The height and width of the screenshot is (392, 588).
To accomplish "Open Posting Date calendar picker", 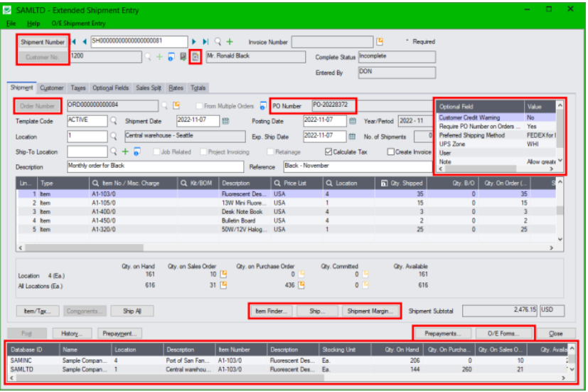I will tap(353, 121).
